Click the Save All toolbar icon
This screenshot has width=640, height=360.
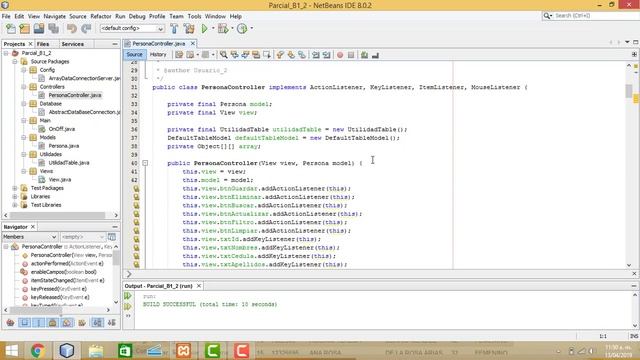click(x=53, y=29)
